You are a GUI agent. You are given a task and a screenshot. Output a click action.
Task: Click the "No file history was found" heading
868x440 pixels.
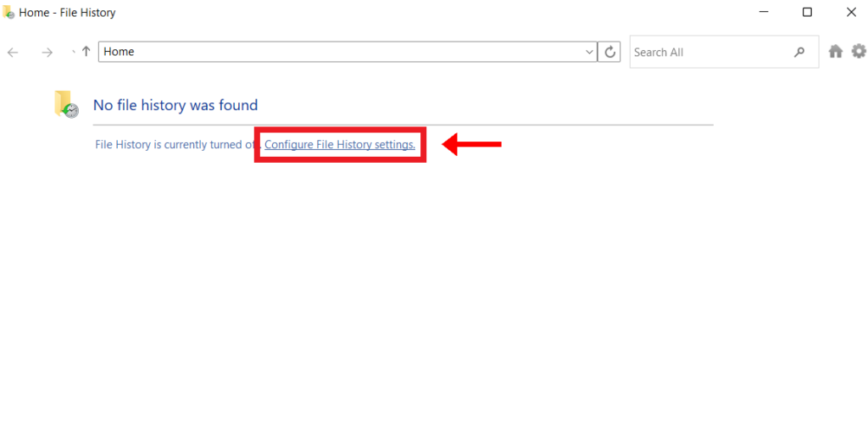pos(175,105)
